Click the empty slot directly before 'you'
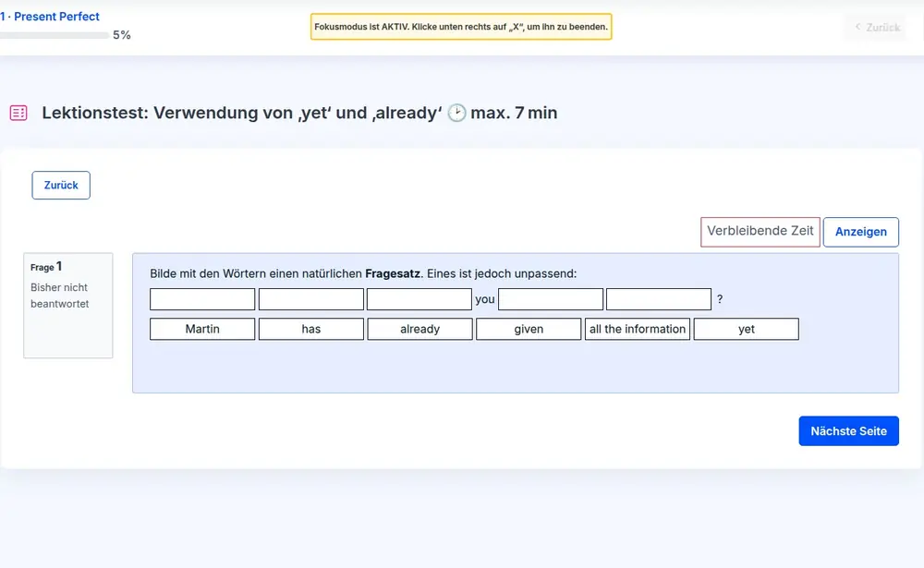 tap(419, 299)
